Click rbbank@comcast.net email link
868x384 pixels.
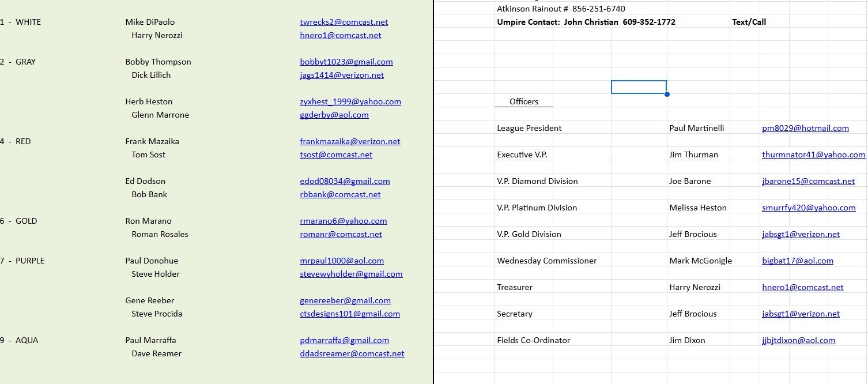point(340,194)
